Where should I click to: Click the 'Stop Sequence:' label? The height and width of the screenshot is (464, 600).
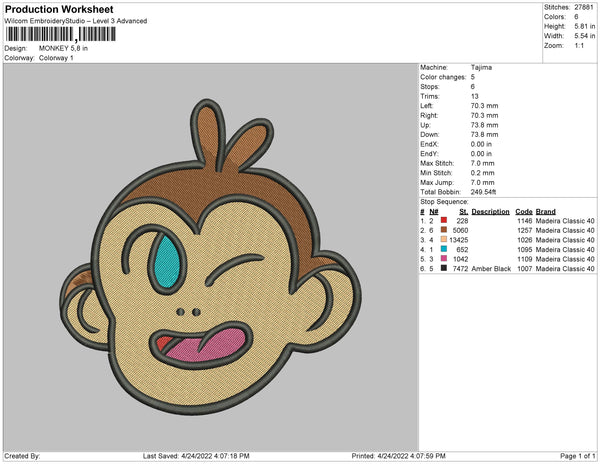[x=444, y=202]
